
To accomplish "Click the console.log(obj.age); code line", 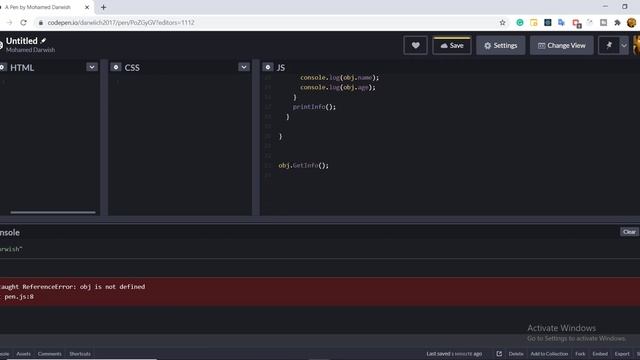I will pyautogui.click(x=338, y=87).
